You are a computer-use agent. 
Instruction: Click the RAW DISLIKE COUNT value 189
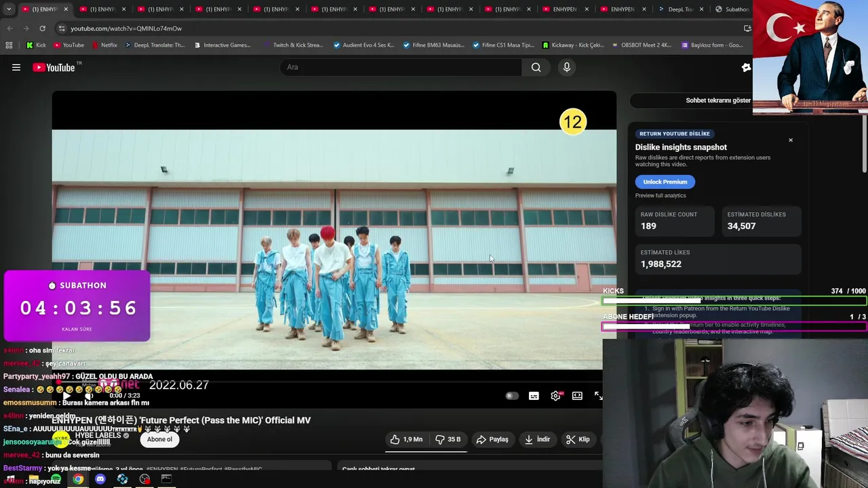tap(648, 226)
